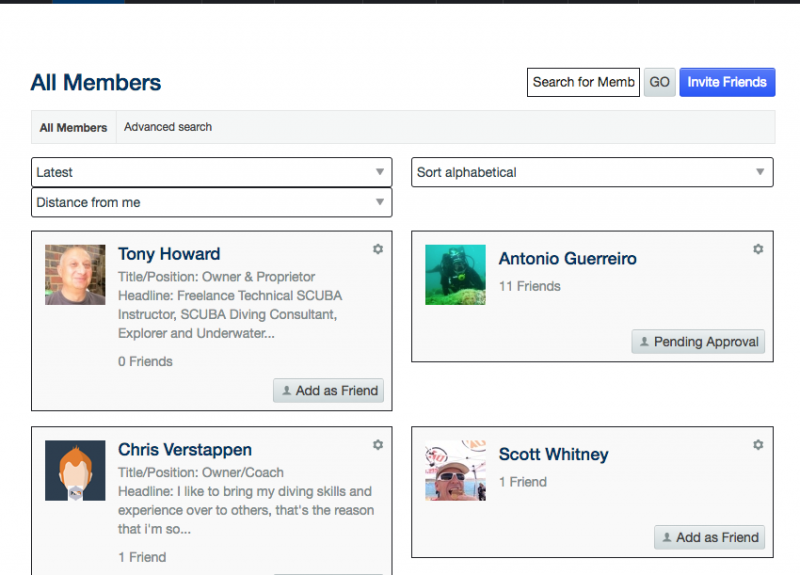
Task: Open Scott Whitney's profile name link
Action: pos(554,454)
